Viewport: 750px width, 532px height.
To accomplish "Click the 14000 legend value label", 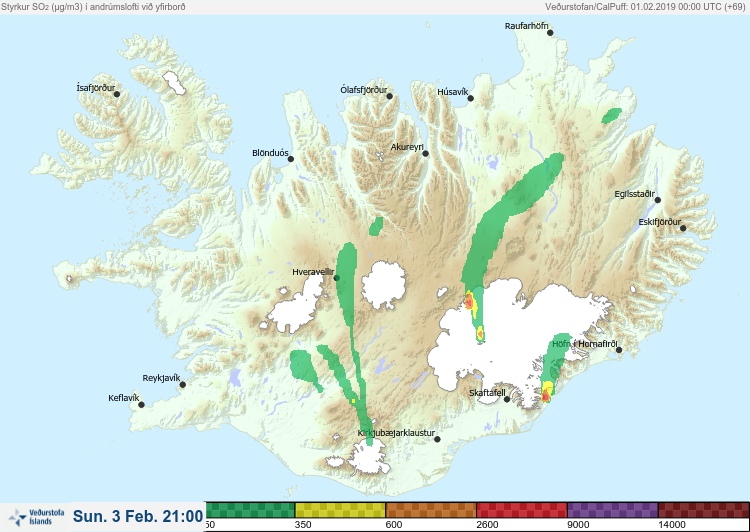I will pos(672,525).
